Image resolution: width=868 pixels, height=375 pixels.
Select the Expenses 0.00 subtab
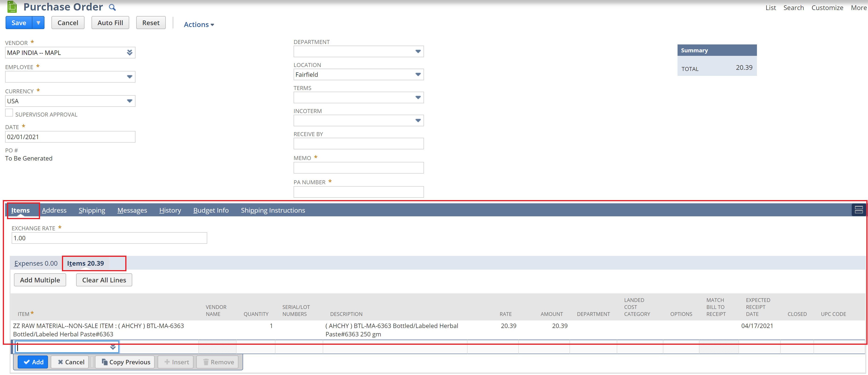pos(36,263)
